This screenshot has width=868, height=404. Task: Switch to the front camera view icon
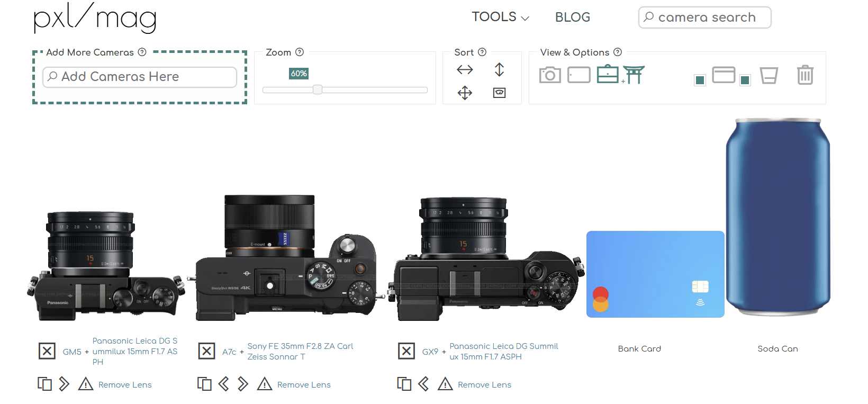click(550, 75)
